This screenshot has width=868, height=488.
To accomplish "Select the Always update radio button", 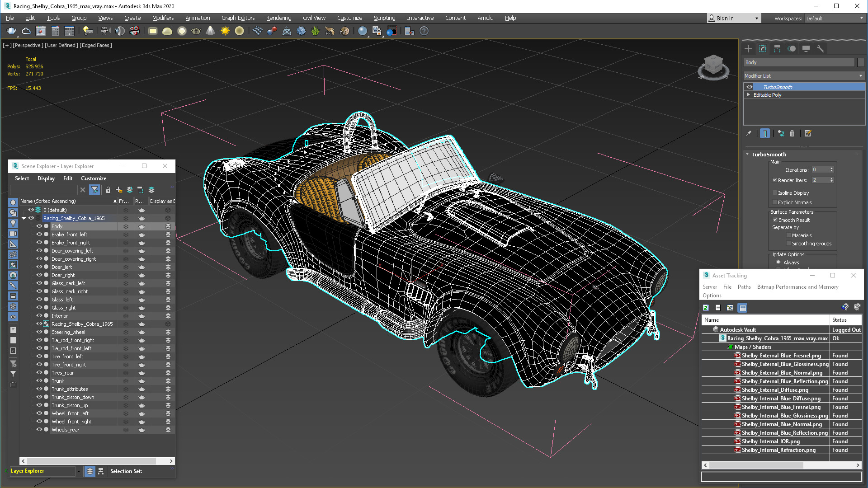I will [x=778, y=262].
